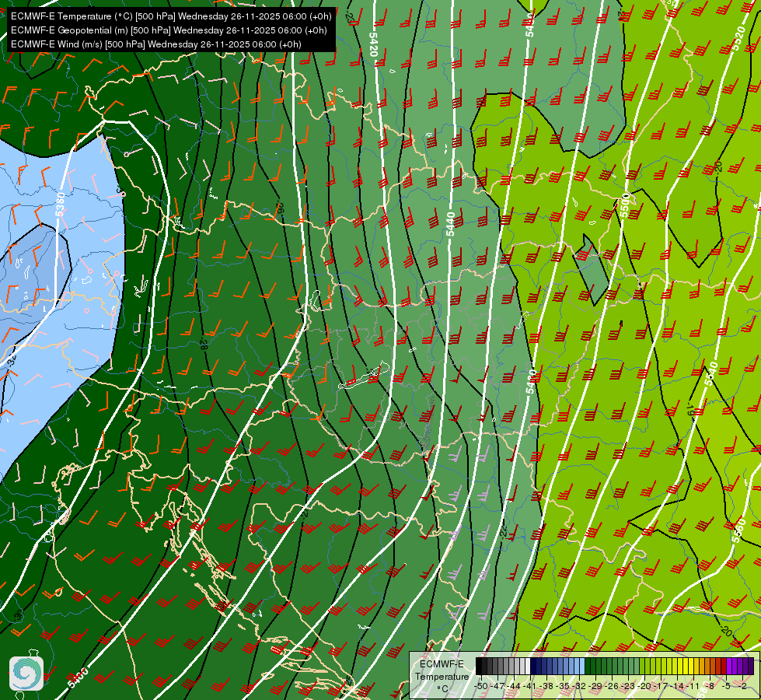The image size is (761, 700).
Task: Click the -26 legend value
Action: [612, 686]
